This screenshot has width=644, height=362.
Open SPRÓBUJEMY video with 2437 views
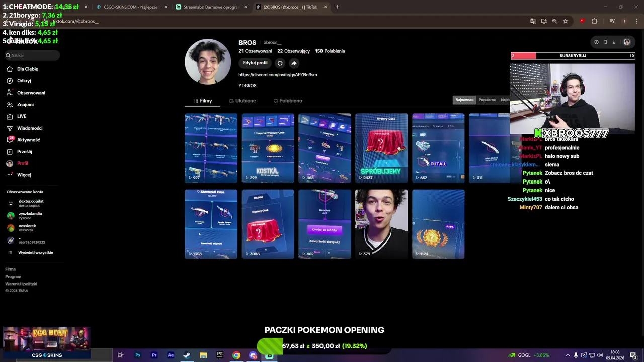(381, 148)
